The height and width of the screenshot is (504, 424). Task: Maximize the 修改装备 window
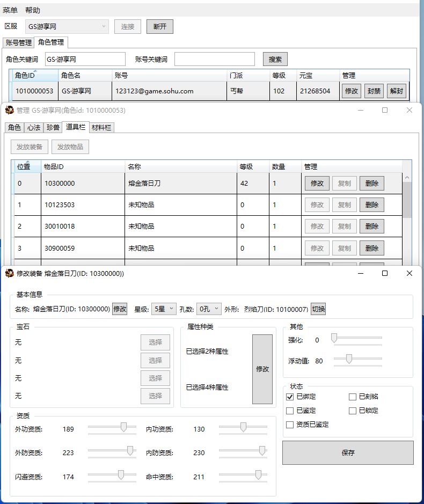click(x=384, y=273)
